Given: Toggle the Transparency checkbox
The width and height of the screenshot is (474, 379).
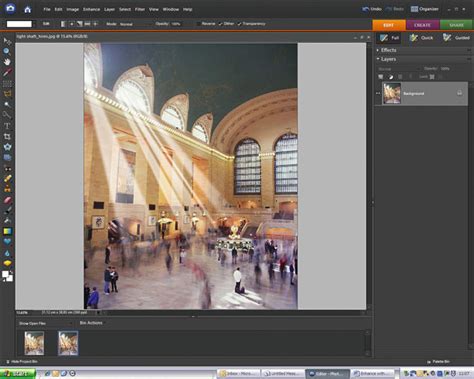Looking at the screenshot, I should (x=239, y=24).
